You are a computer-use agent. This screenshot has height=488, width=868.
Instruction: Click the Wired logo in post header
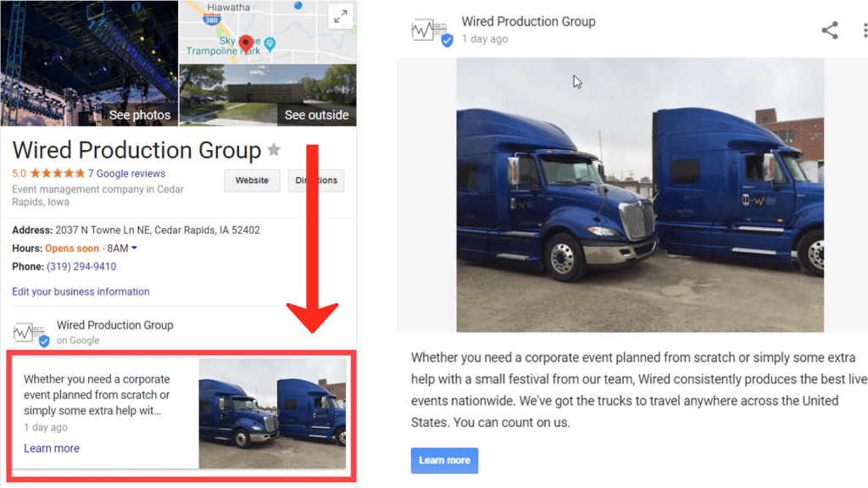[x=431, y=30]
